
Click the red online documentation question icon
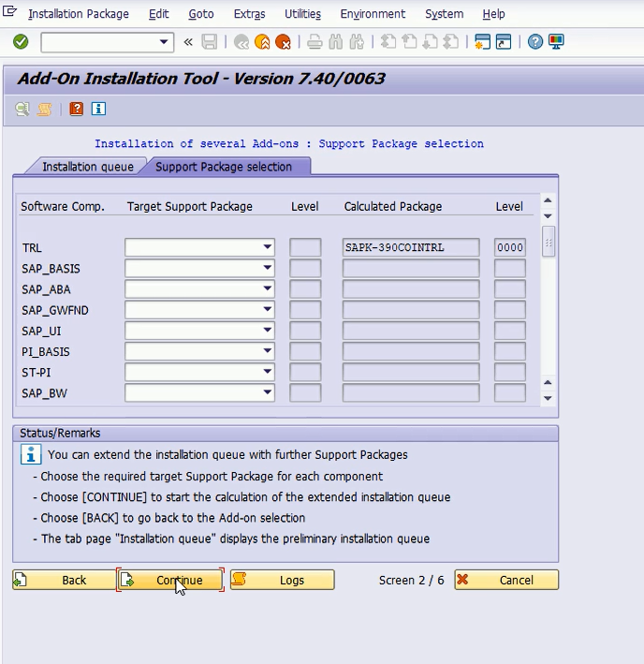tap(77, 110)
